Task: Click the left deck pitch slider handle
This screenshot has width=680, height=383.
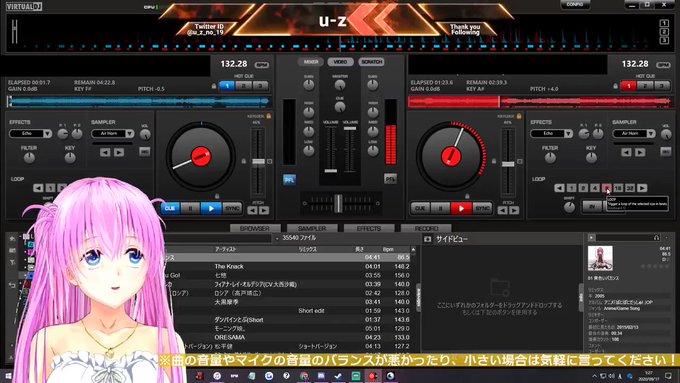Action: coord(258,161)
